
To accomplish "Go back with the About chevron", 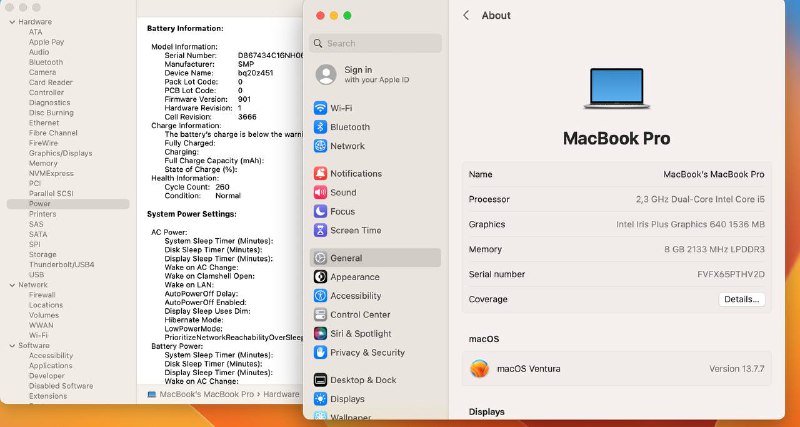I will 466,15.
